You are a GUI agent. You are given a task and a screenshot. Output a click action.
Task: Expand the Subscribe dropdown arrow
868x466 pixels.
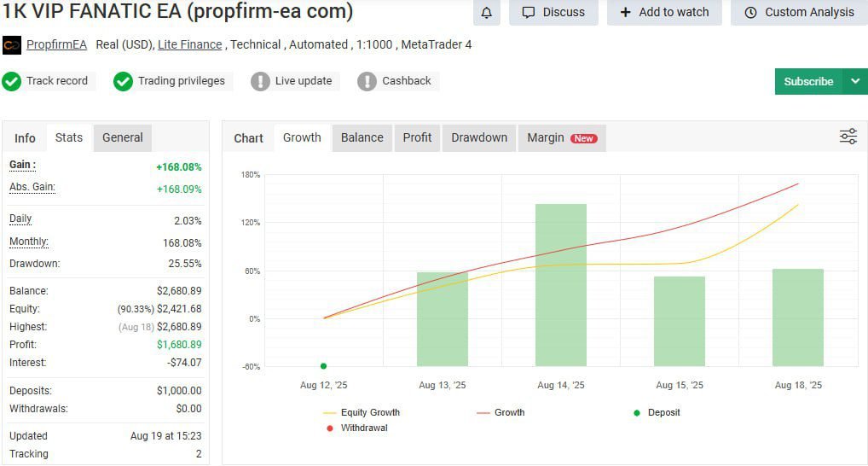pos(855,81)
